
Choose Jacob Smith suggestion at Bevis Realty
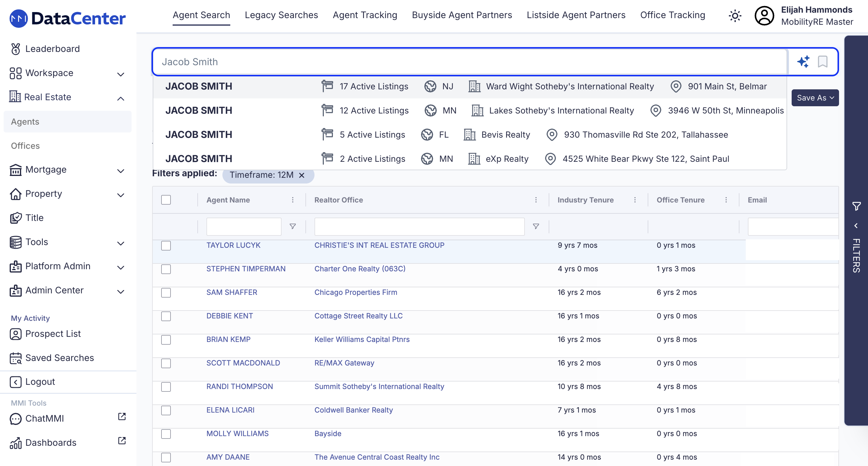pyautogui.click(x=470, y=134)
